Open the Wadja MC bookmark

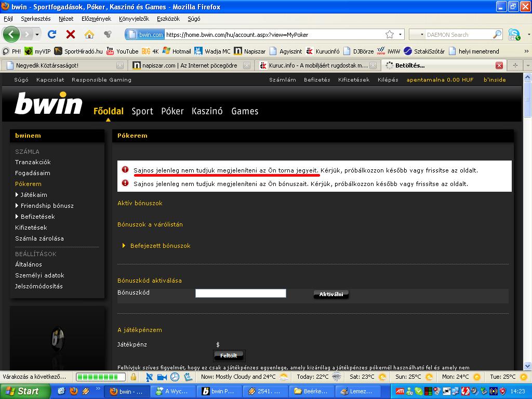point(212,51)
